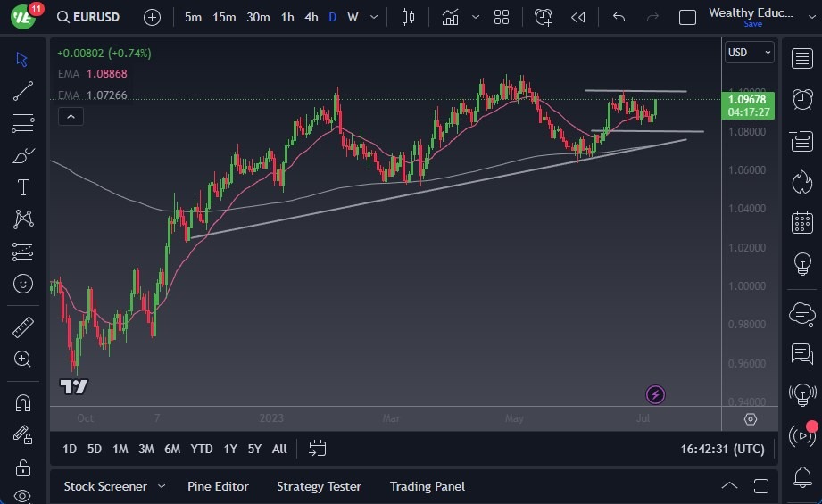Click the Replay rewind icon
Image resolution: width=822 pixels, height=504 pixels.
coord(578,17)
